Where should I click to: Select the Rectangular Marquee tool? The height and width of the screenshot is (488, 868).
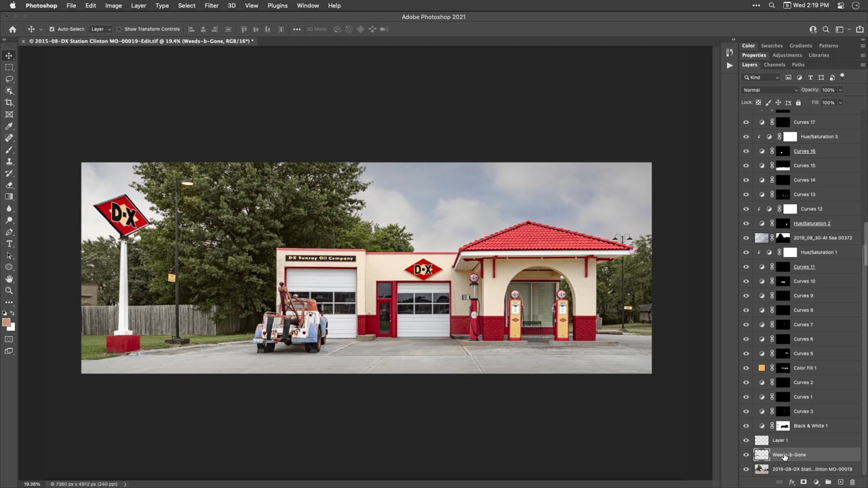9,67
